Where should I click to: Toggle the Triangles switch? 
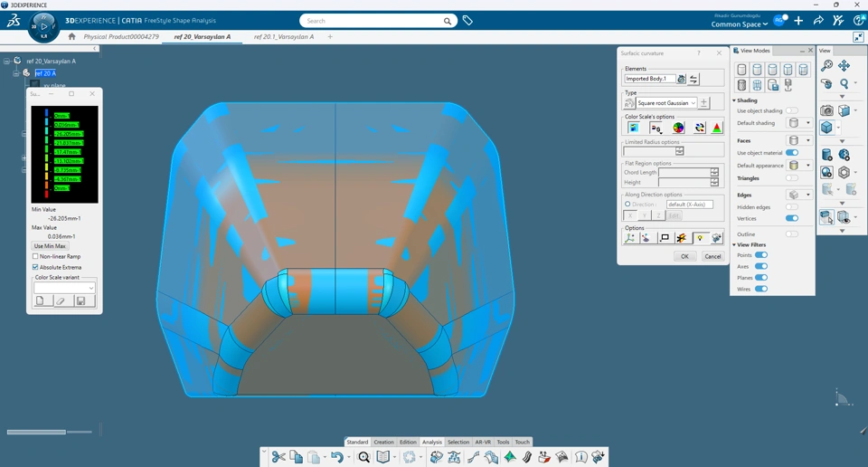792,178
